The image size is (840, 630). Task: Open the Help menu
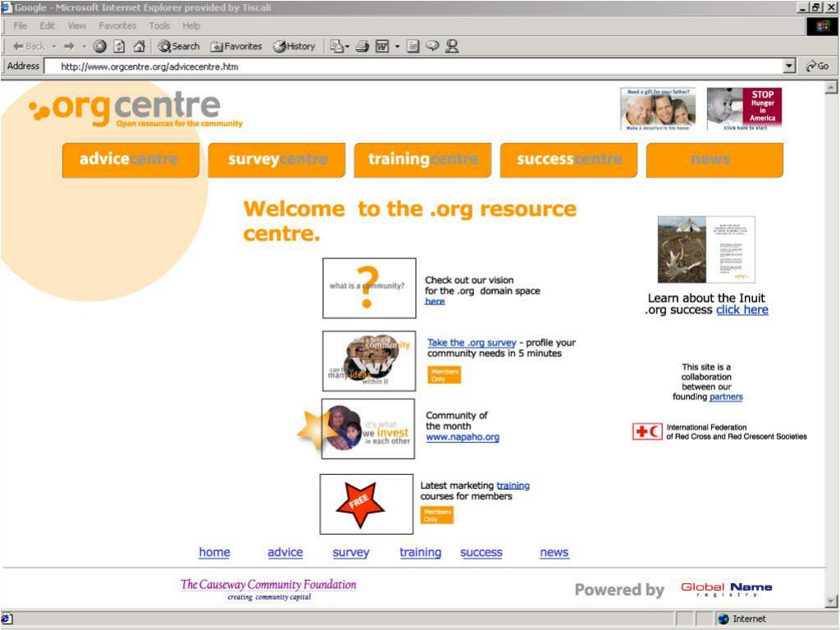pyautogui.click(x=191, y=25)
